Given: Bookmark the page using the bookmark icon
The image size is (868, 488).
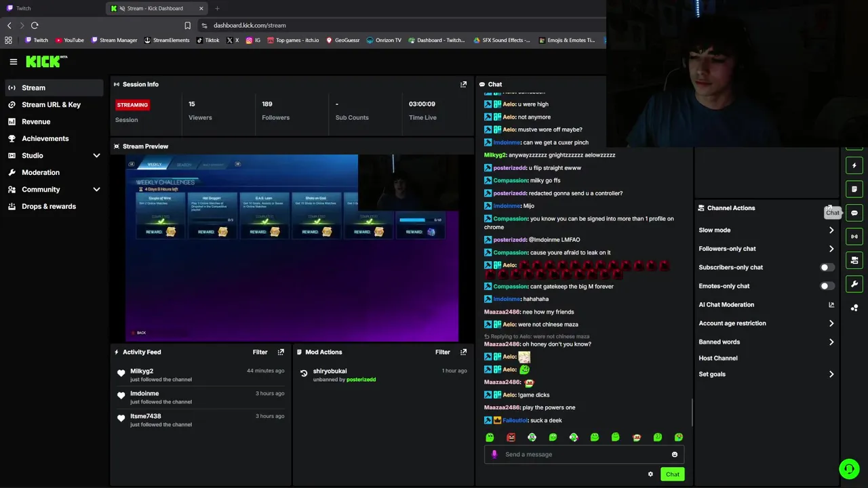Looking at the screenshot, I should pos(187,26).
